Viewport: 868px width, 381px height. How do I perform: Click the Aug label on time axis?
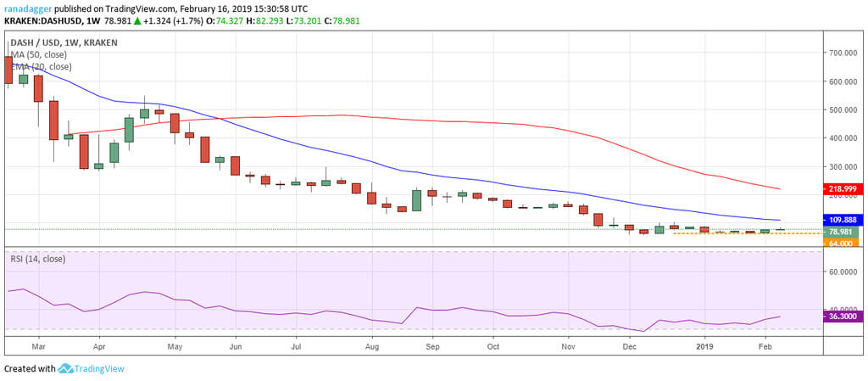pyautogui.click(x=371, y=347)
